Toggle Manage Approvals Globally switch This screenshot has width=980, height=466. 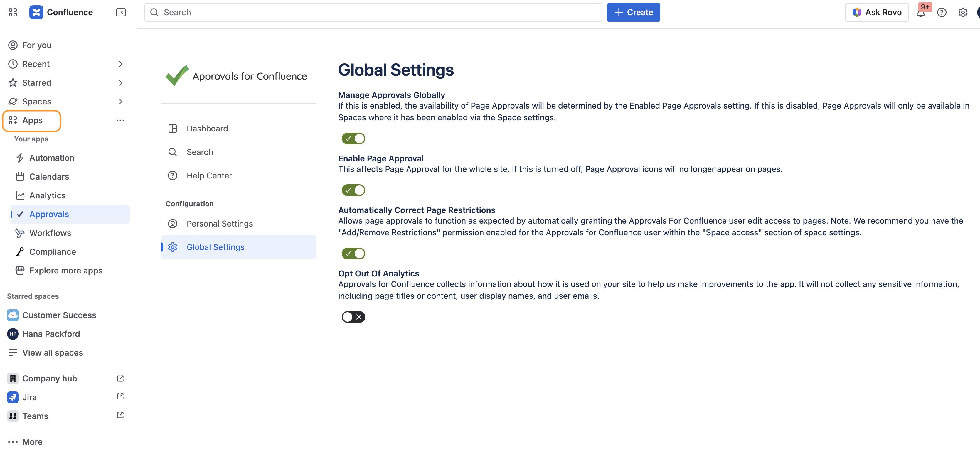click(x=353, y=139)
